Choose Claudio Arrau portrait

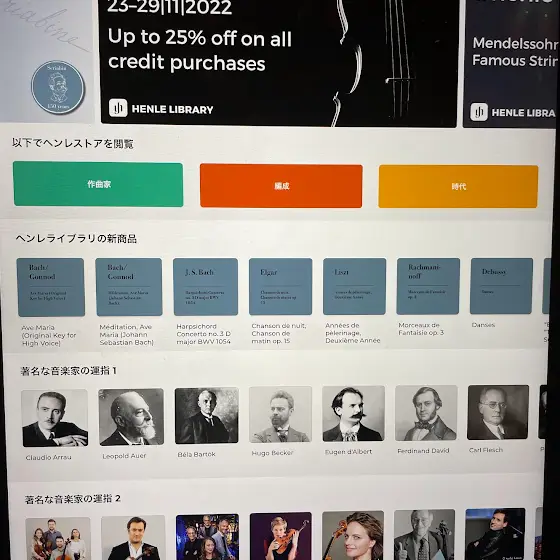54,418
